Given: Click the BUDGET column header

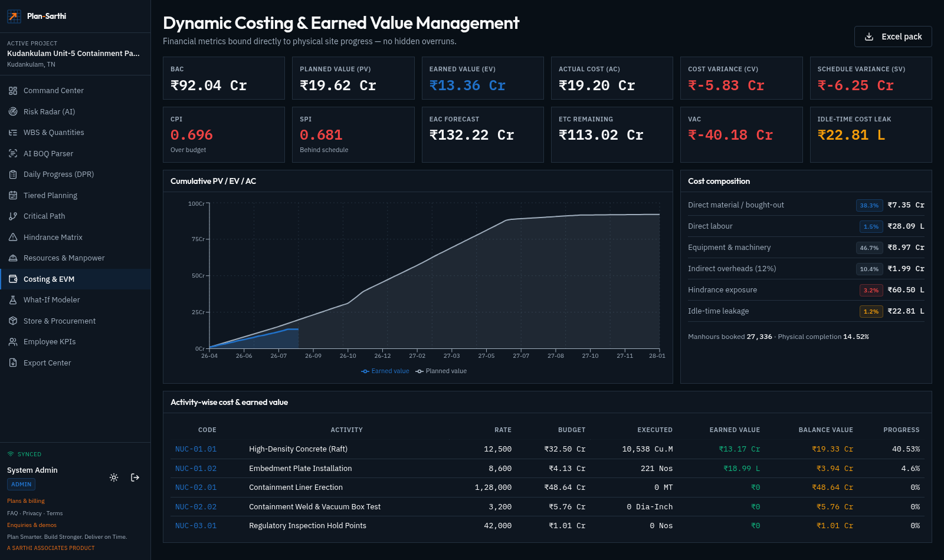Looking at the screenshot, I should coord(572,430).
